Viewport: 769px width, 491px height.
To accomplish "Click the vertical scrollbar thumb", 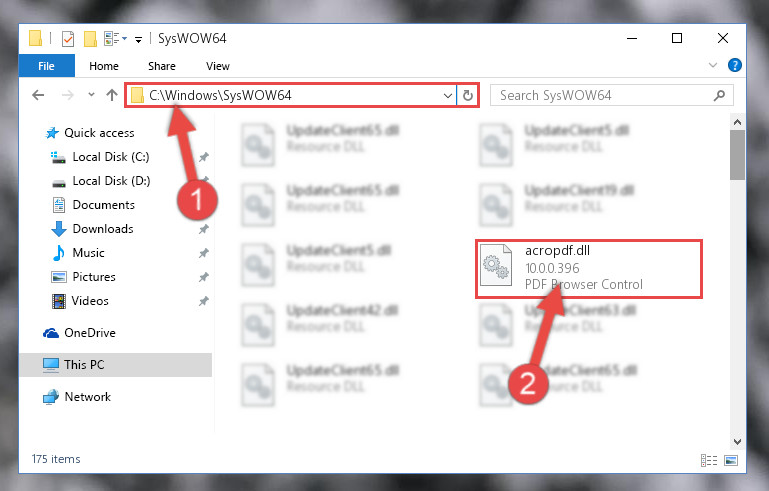I will click(737, 155).
